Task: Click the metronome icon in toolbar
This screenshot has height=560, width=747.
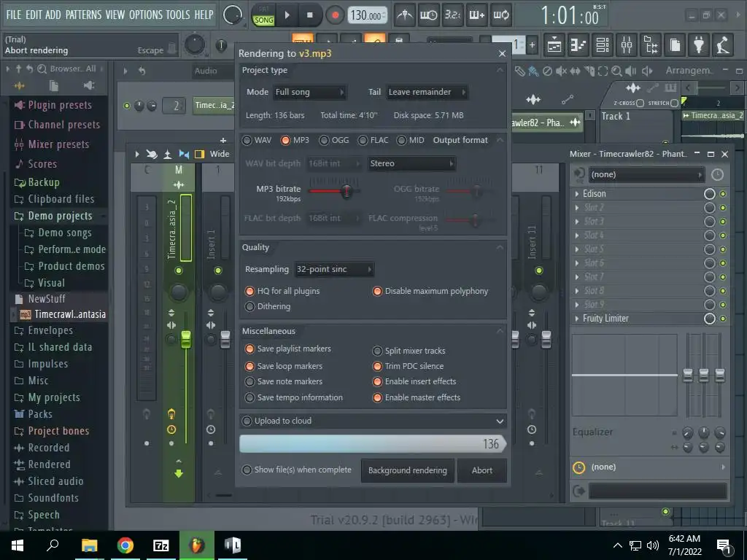Action: [x=405, y=15]
